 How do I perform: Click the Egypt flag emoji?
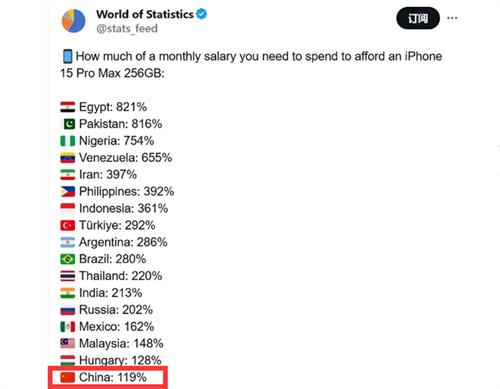(x=68, y=107)
